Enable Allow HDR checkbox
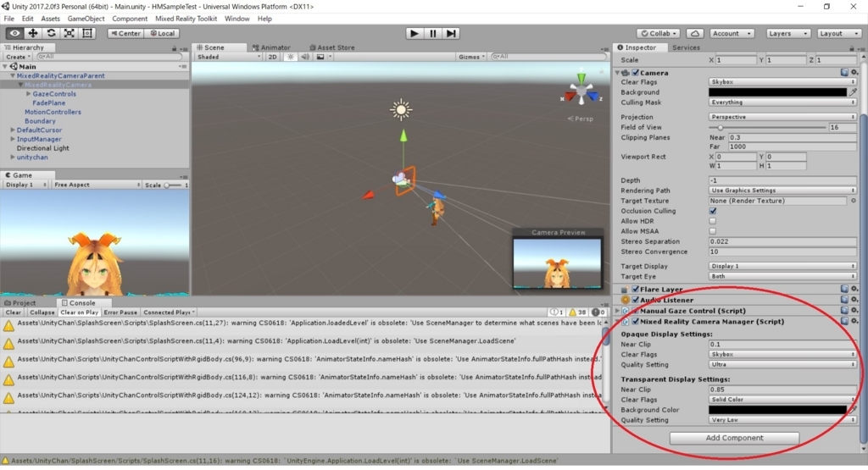The width and height of the screenshot is (868, 470). click(x=713, y=221)
